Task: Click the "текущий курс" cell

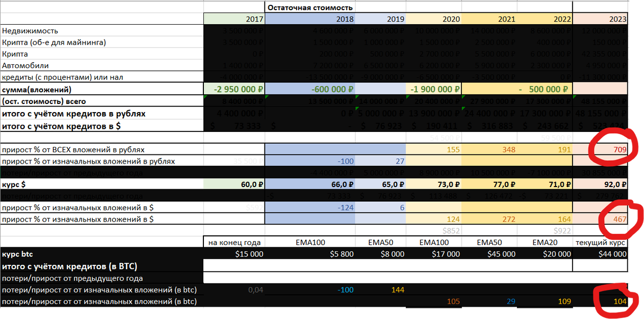Action: (600, 243)
